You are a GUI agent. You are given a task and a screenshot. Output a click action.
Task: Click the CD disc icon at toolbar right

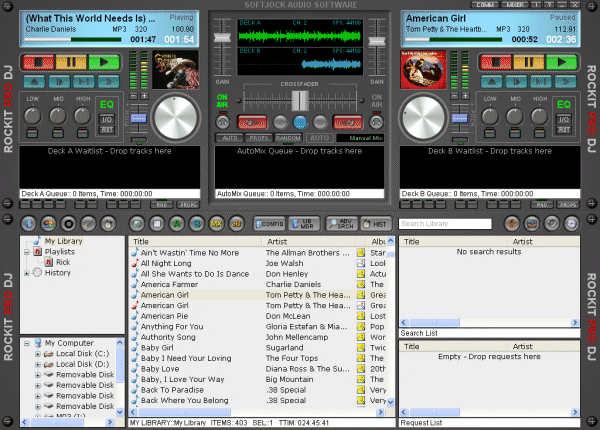[571, 224]
